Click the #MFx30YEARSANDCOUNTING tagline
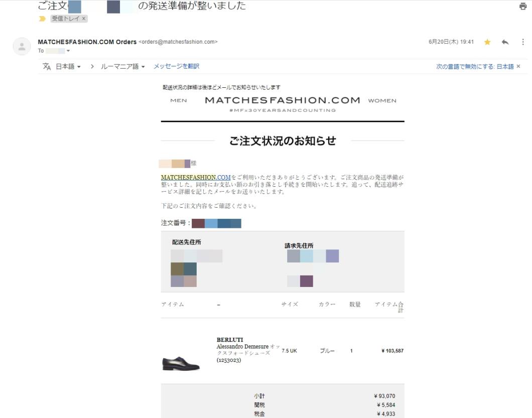 pos(283,110)
